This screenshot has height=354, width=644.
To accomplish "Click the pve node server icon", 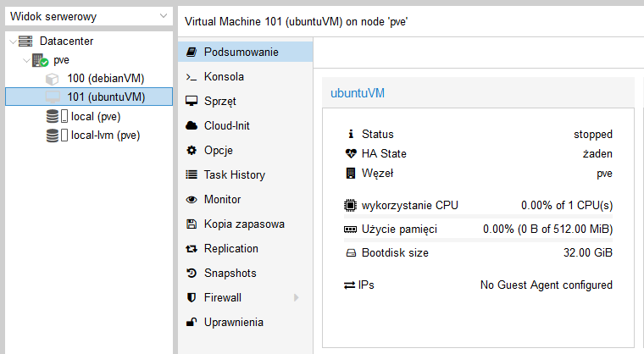I will pyautogui.click(x=40, y=60).
